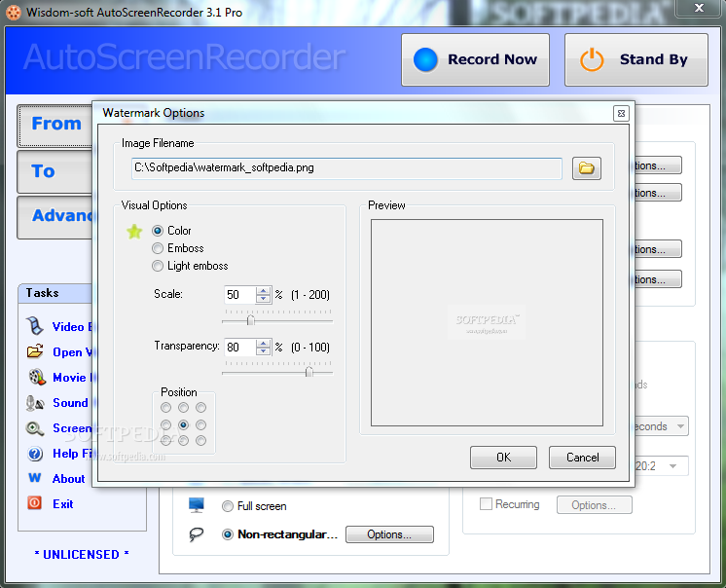Select the Light emboss option
Viewport: 726px width, 588px height.
158,266
